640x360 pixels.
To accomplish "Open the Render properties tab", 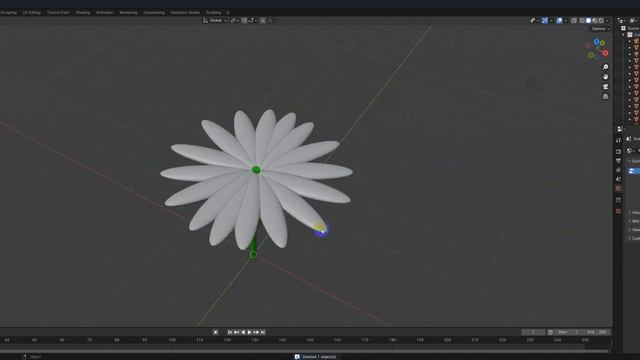I will (x=618, y=151).
